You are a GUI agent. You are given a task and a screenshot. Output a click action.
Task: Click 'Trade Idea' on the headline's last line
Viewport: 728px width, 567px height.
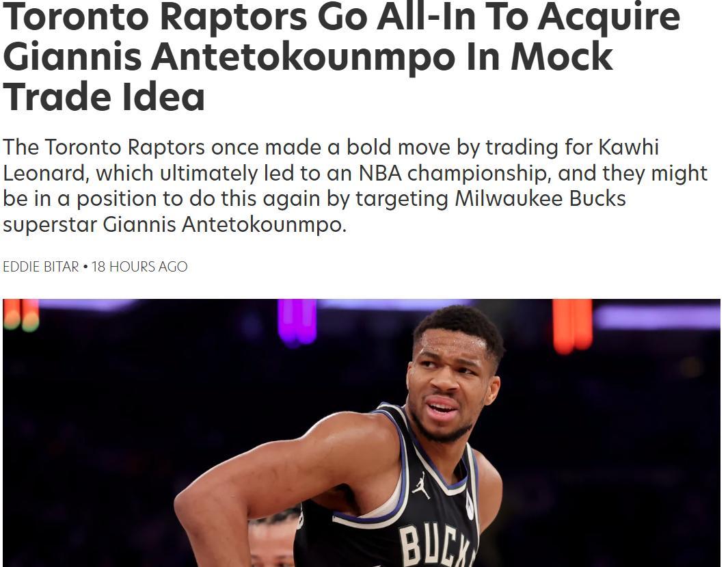point(103,97)
